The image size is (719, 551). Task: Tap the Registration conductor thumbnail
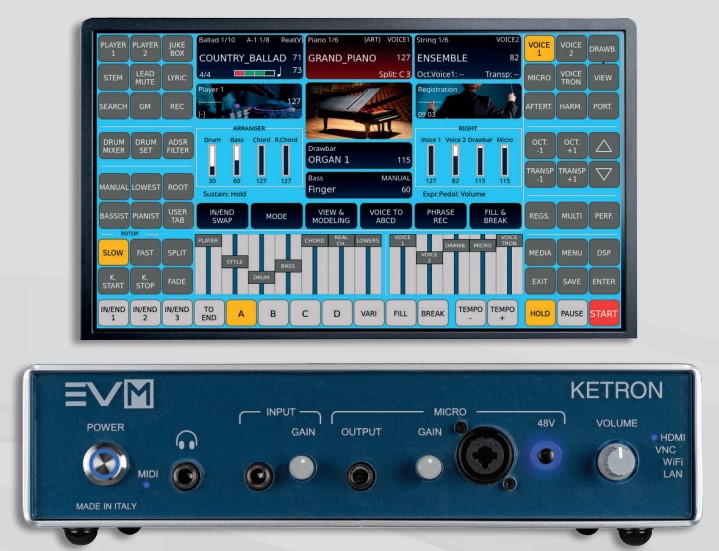pos(468,103)
